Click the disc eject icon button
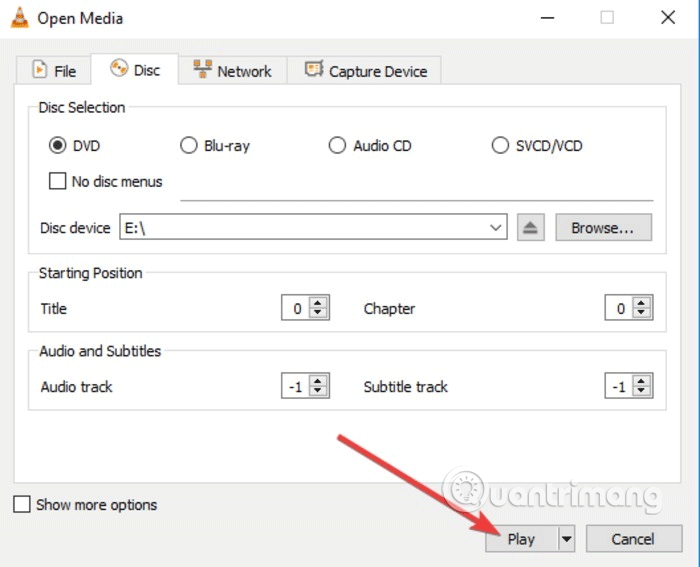Screen dimensions: 700x567 pos(531,228)
